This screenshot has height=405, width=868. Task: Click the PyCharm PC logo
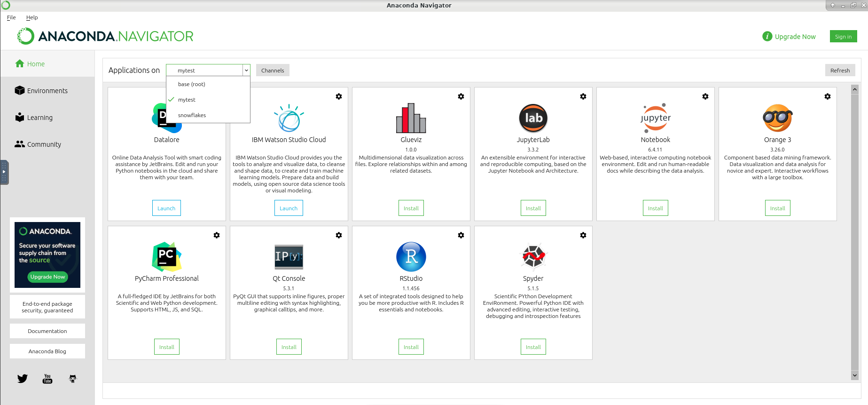[x=167, y=257]
